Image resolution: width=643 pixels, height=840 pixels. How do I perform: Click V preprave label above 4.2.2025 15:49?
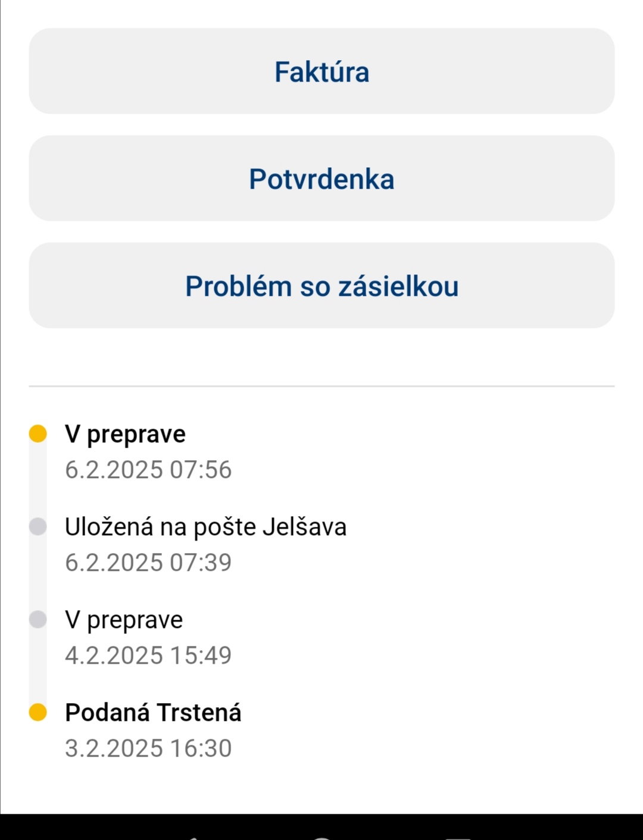click(124, 620)
